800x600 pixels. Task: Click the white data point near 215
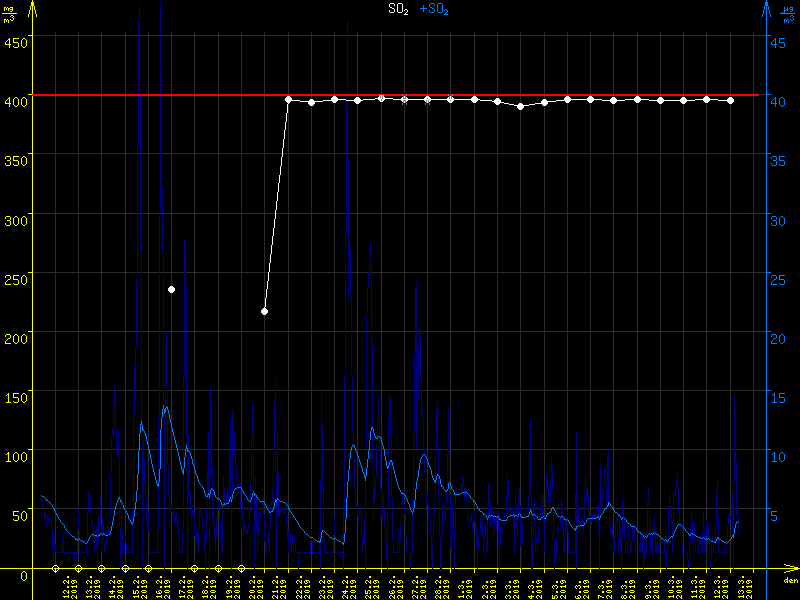(x=265, y=312)
